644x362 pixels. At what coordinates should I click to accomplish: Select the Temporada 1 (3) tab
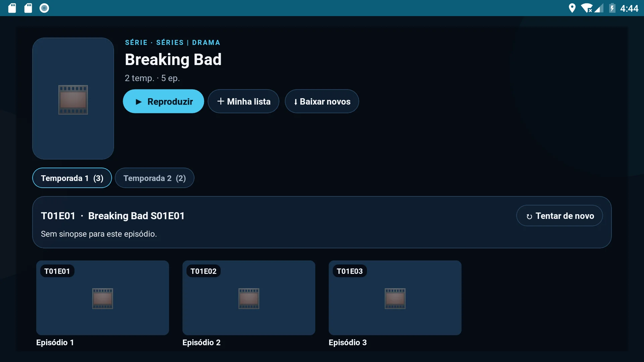(x=72, y=178)
